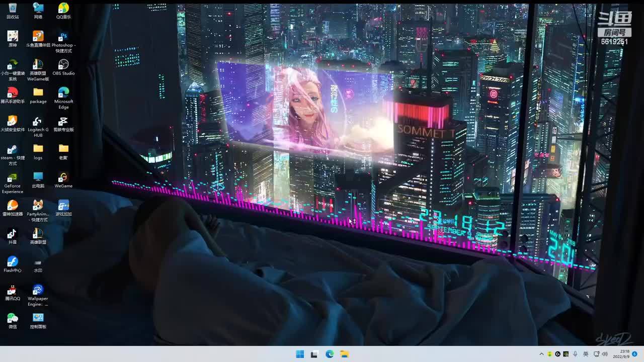Expand the hidden tray icons chevron
The image size is (644, 362).
click(x=541, y=354)
